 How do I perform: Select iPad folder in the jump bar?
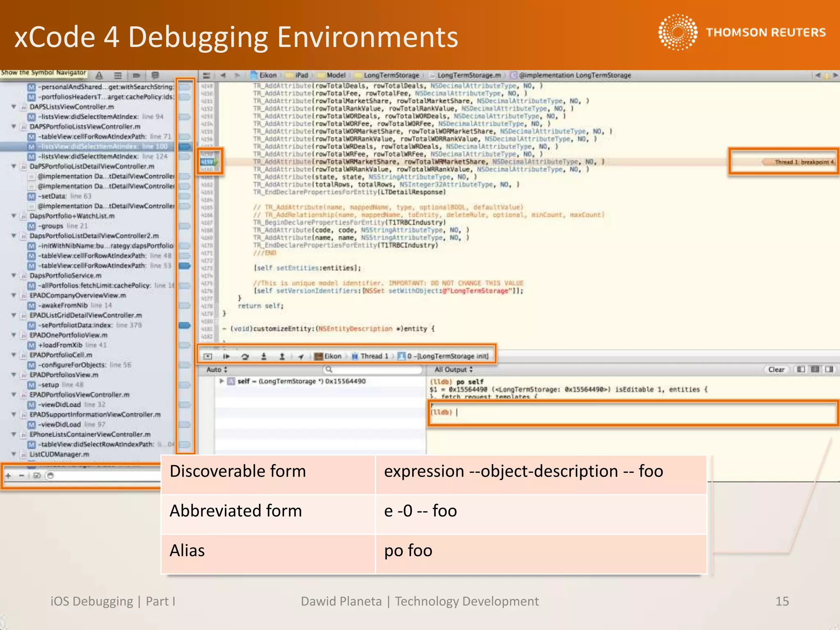pos(297,75)
